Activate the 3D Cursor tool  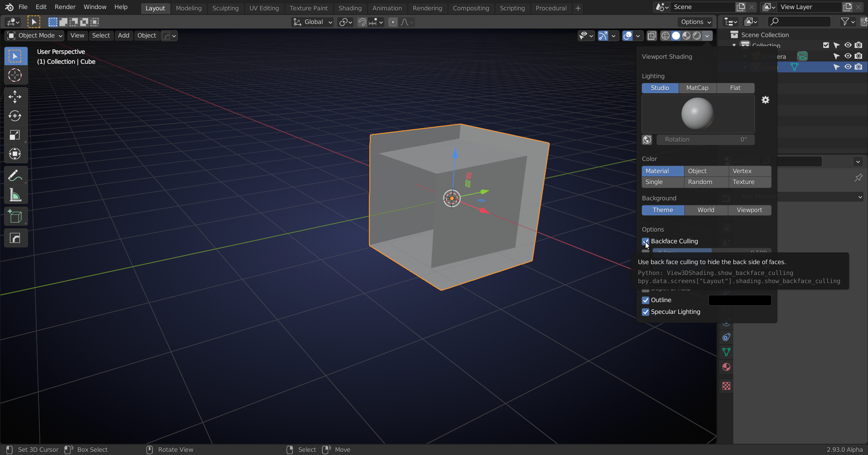(x=15, y=75)
